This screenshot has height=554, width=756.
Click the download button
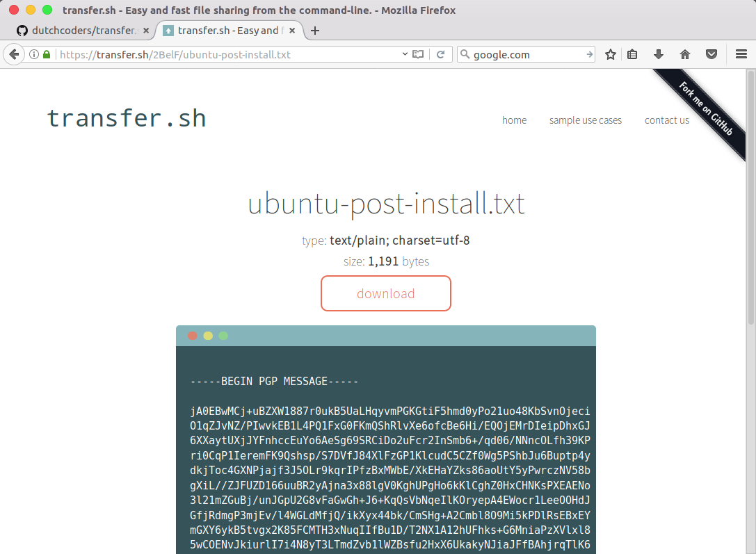[386, 293]
